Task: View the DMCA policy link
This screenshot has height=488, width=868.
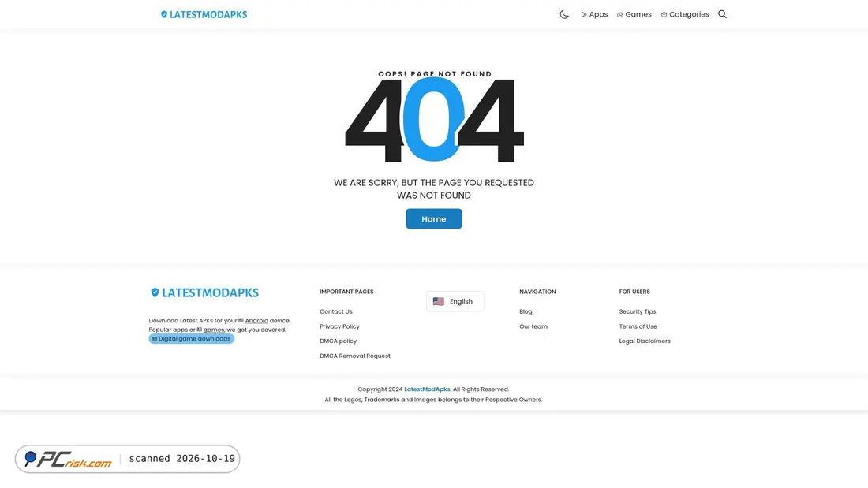Action: point(339,341)
